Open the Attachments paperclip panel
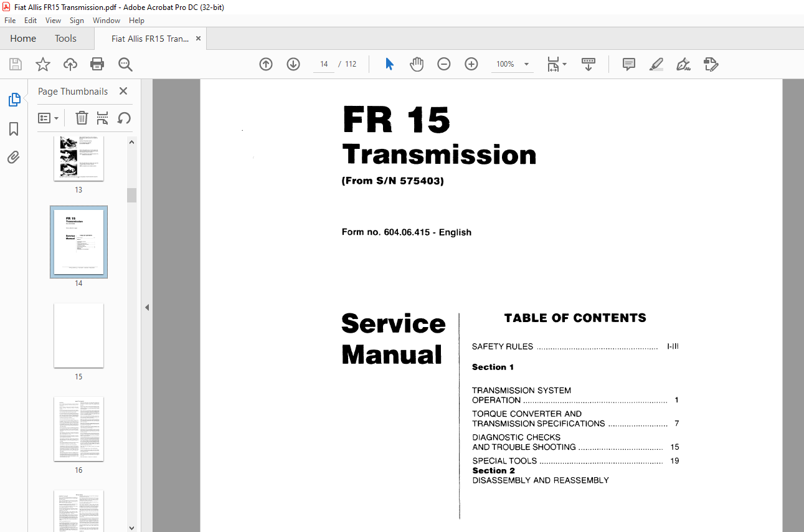804x532 pixels. point(14,157)
